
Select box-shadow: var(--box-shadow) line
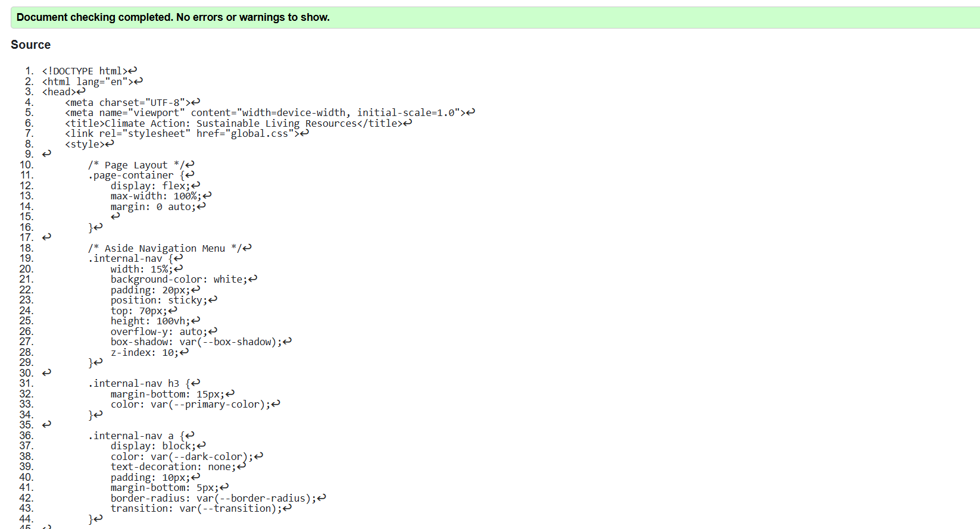[x=201, y=342]
